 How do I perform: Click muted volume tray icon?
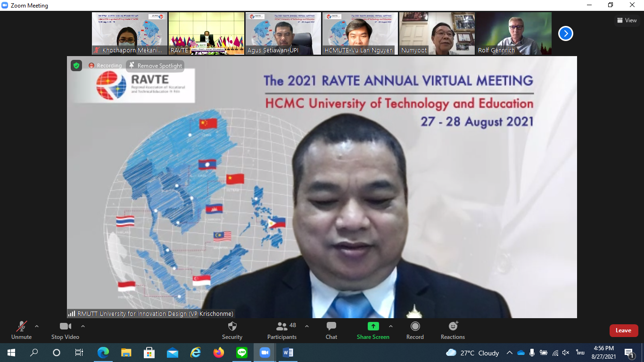click(x=566, y=353)
